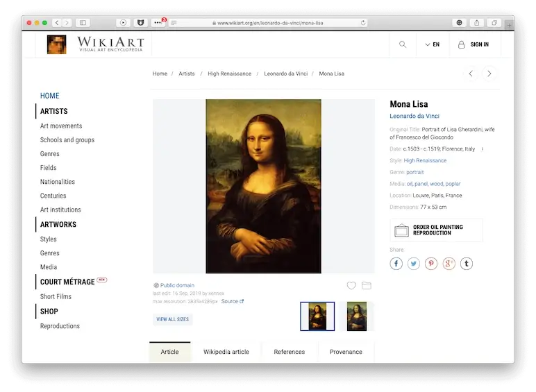536x392 pixels.
Task: Click the portrait genre link
Action: point(414,172)
